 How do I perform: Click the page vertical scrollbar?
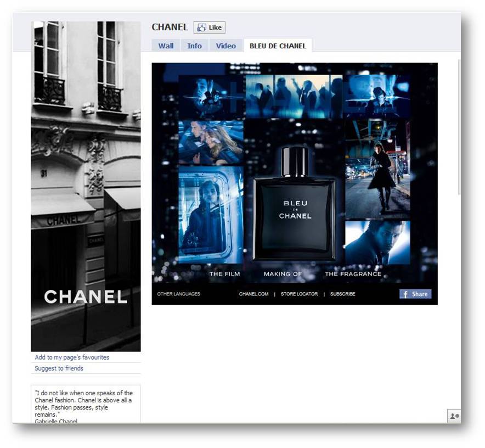click(459, 127)
